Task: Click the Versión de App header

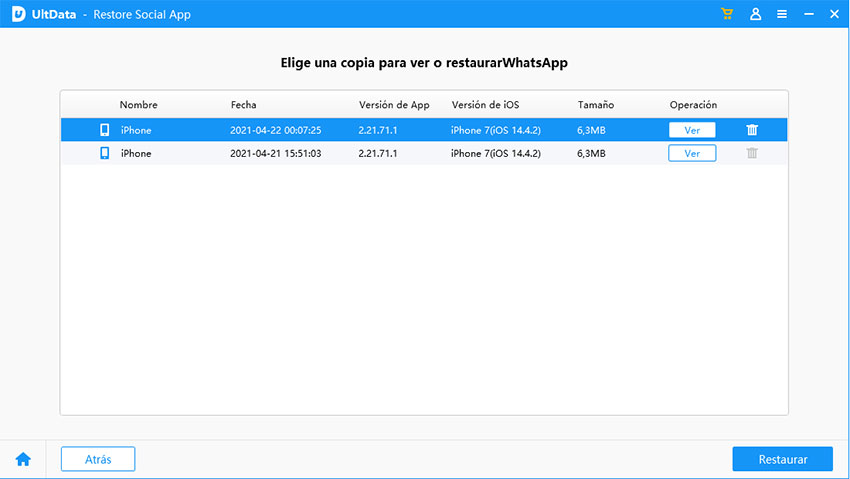Action: (x=394, y=105)
